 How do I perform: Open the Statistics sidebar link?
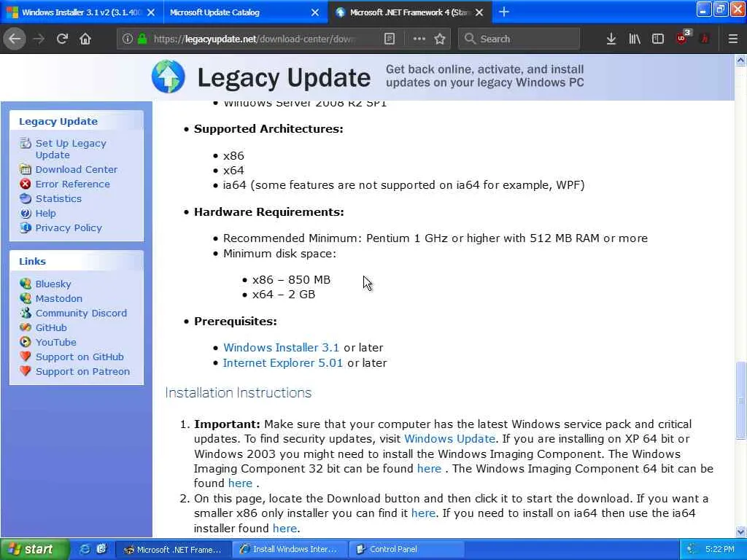pos(58,198)
